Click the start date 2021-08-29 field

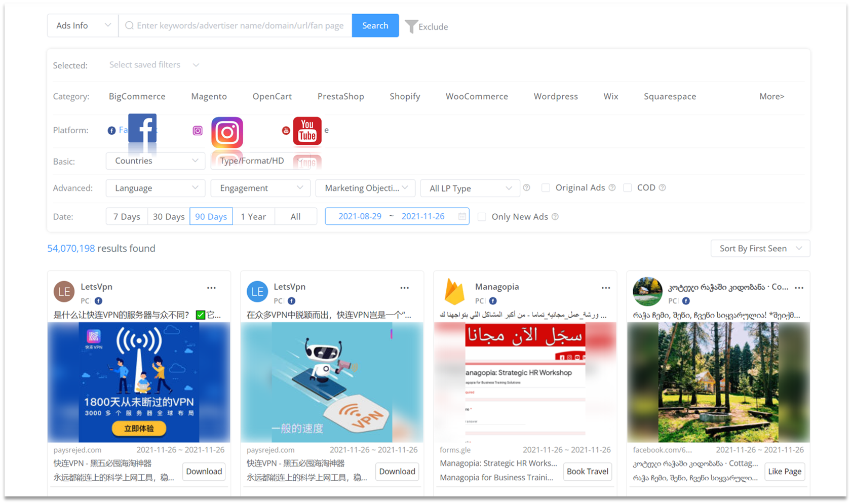(360, 216)
